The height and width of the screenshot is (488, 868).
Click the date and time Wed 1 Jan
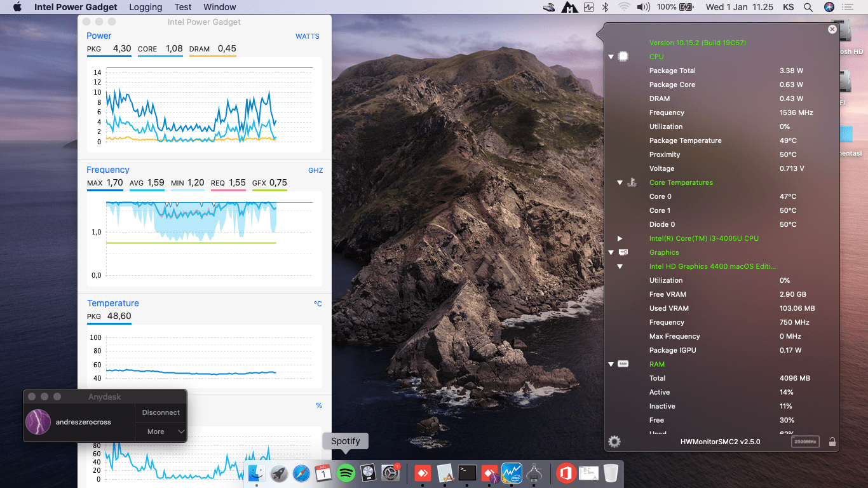click(x=740, y=7)
